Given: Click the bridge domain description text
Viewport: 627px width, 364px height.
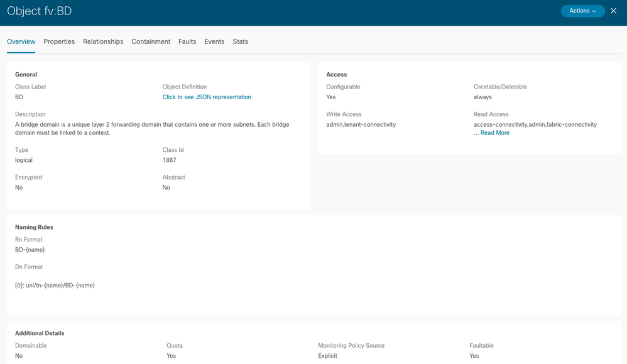Looking at the screenshot, I should (x=152, y=129).
